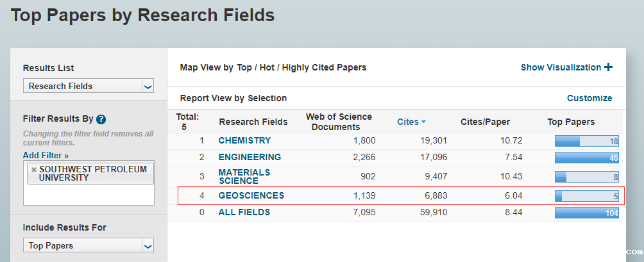Open the Customize report link
The height and width of the screenshot is (262, 644).
(589, 98)
